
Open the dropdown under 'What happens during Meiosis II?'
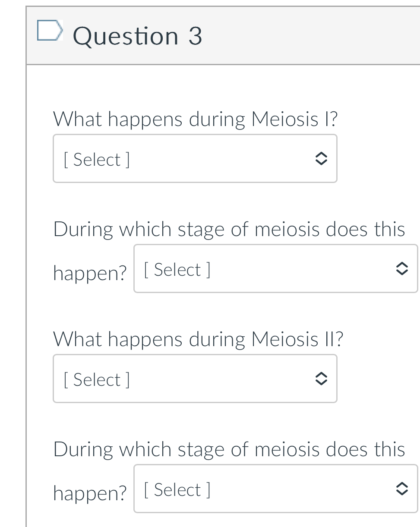[195, 379]
